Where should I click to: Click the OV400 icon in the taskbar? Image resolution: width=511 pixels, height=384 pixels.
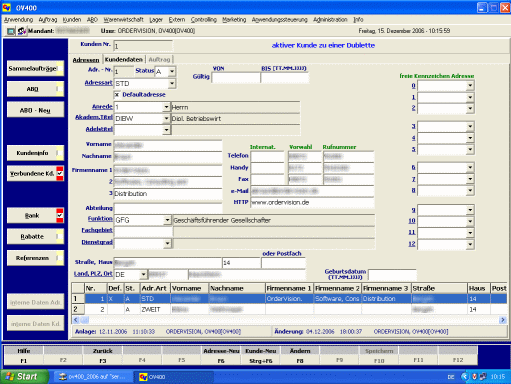[x=143, y=377]
